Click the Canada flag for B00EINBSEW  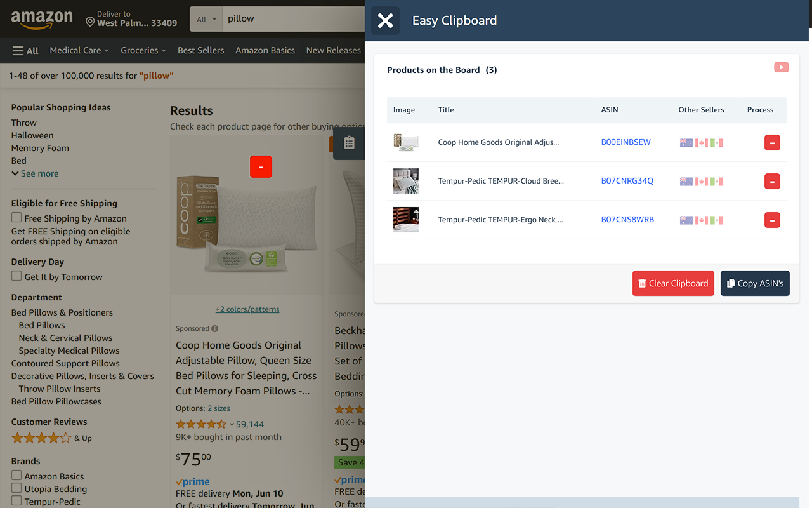coord(701,143)
